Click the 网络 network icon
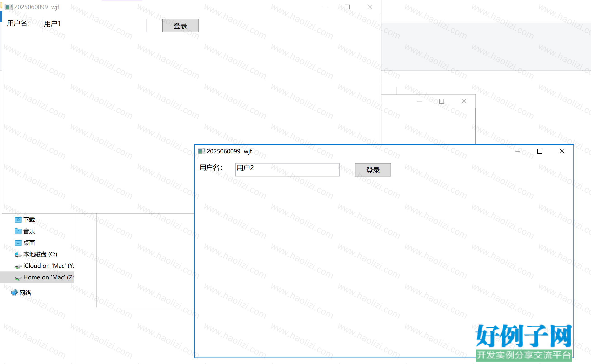The width and height of the screenshot is (591, 364). 14,293
